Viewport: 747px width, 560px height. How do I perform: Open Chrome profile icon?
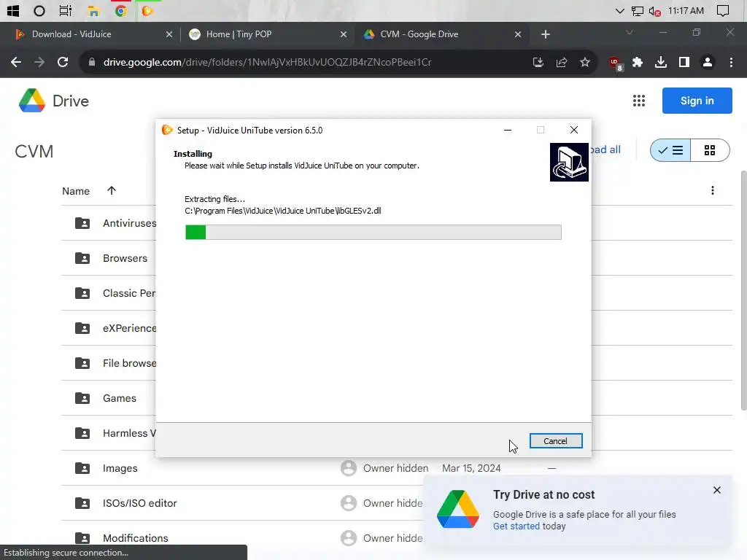[708, 62]
